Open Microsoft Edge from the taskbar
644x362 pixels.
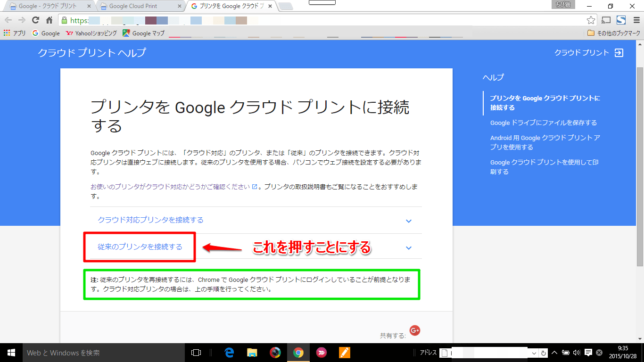pyautogui.click(x=230, y=353)
